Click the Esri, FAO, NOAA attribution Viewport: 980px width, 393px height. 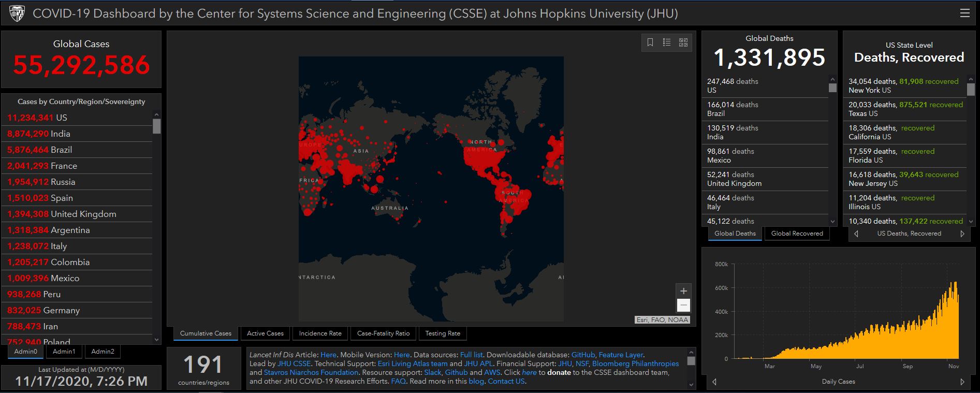(662, 320)
